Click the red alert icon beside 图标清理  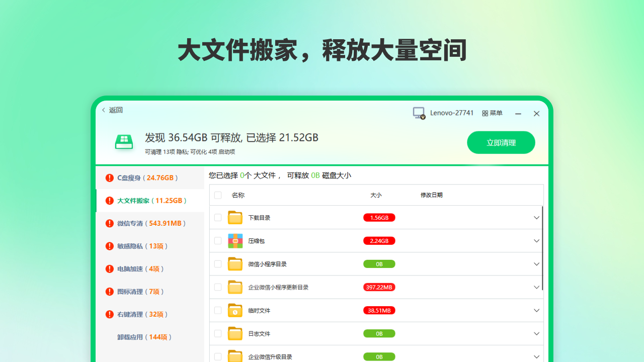point(109,292)
